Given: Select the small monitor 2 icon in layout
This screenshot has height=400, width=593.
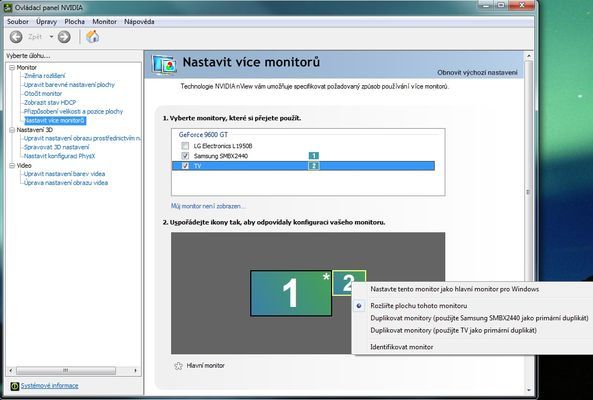Looking at the screenshot, I should click(349, 283).
